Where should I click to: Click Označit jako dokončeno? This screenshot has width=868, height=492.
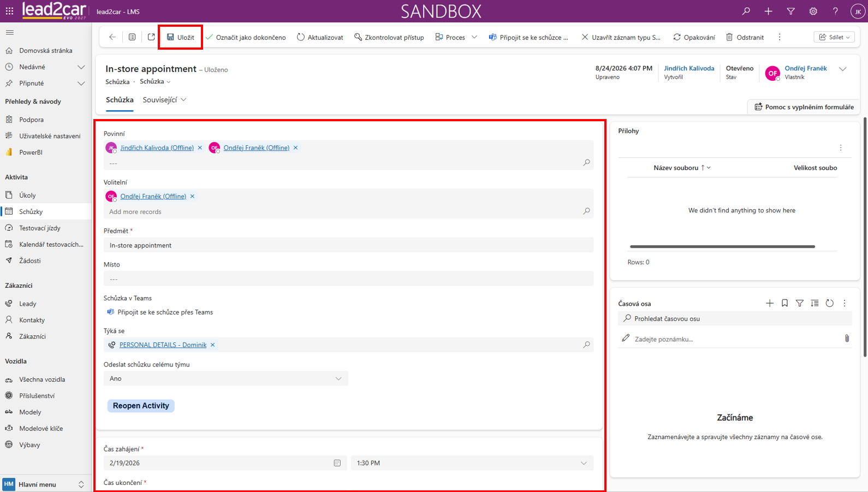pos(246,37)
